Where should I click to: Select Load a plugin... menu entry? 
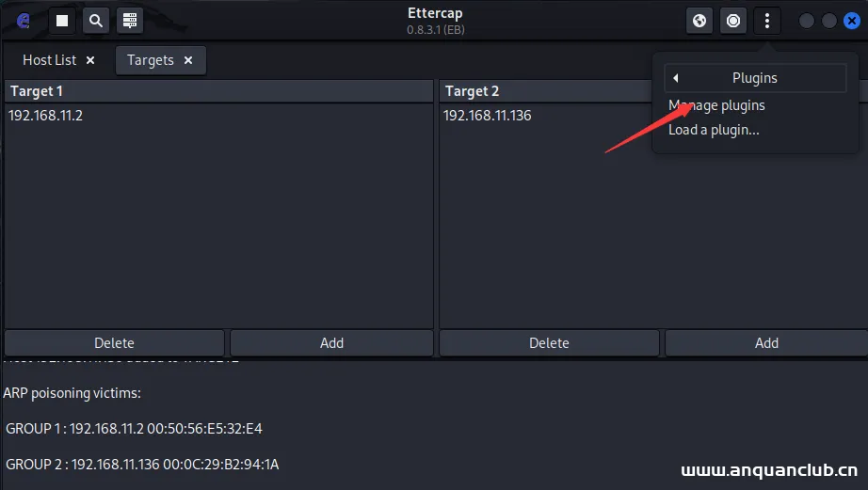pos(714,130)
